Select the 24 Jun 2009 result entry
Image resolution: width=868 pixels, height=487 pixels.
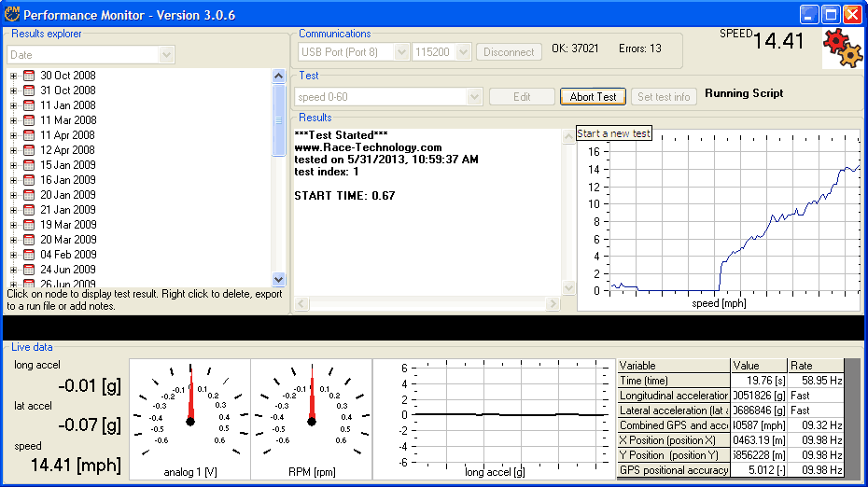click(x=68, y=270)
